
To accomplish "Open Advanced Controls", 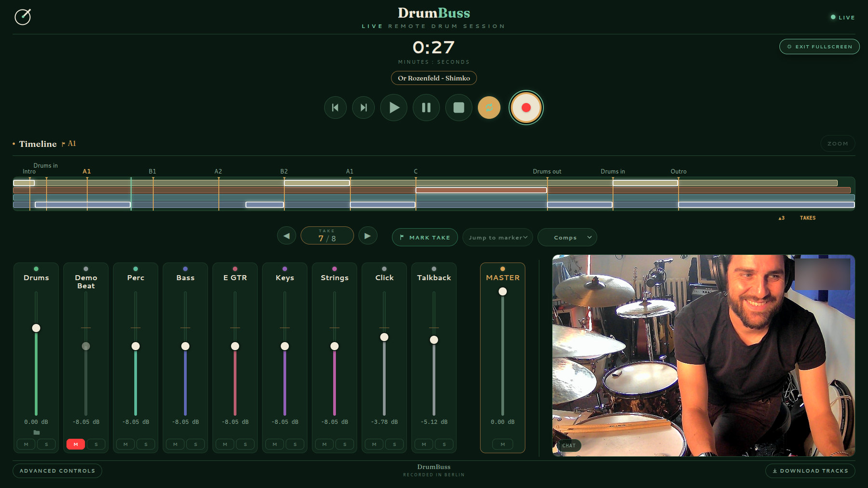I will 57,471.
